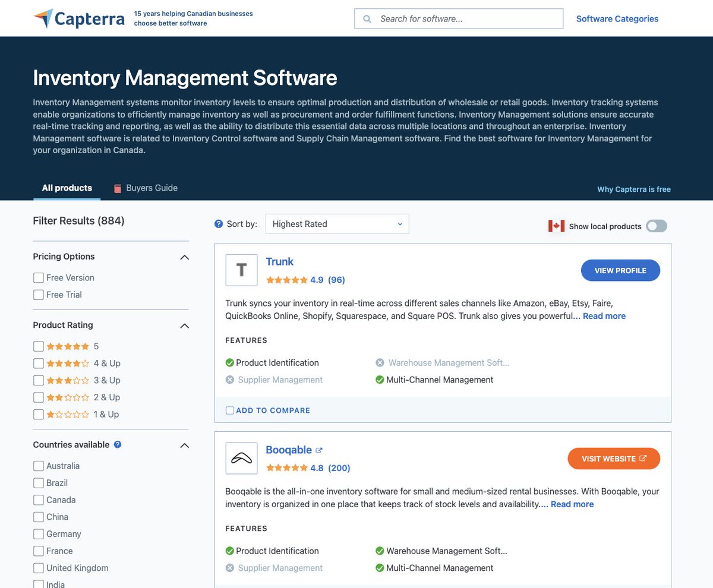Viewport: 713px width, 588px height.
Task: Click Trunk's star rating
Action: [x=286, y=280]
